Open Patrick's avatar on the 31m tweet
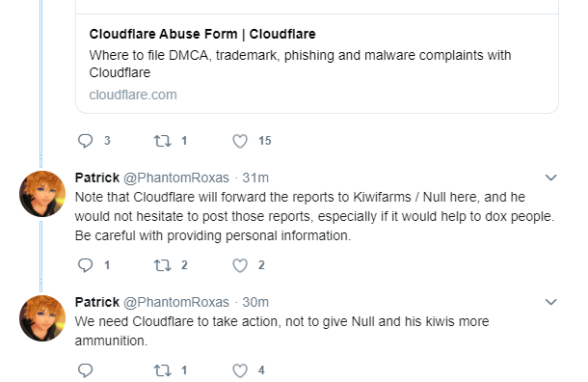Viewport: 588px width, 382px height. (42, 194)
